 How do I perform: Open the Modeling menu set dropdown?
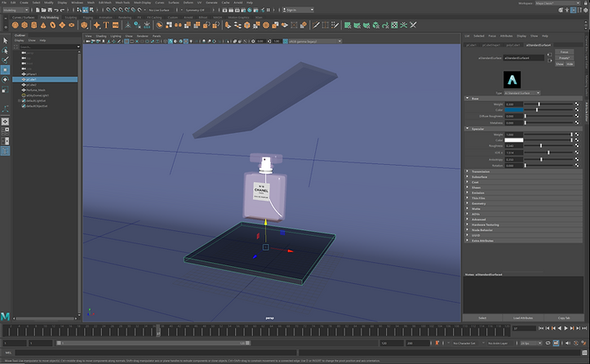(x=16, y=10)
